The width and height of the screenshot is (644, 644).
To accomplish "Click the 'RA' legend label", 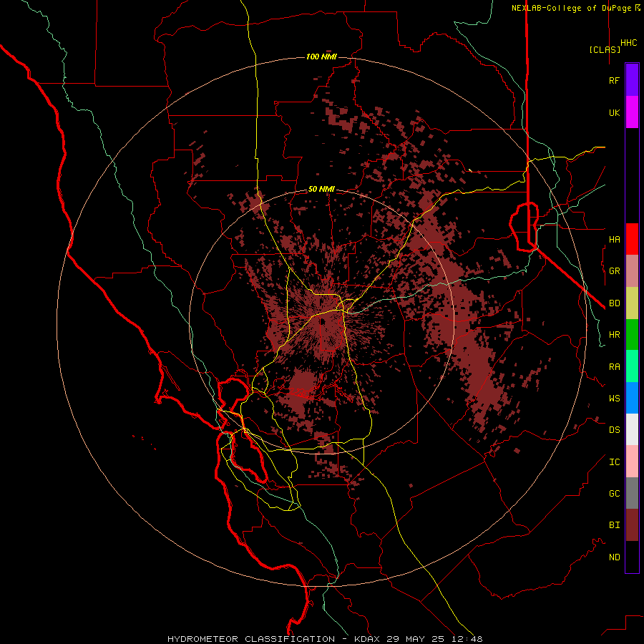I will 614,367.
